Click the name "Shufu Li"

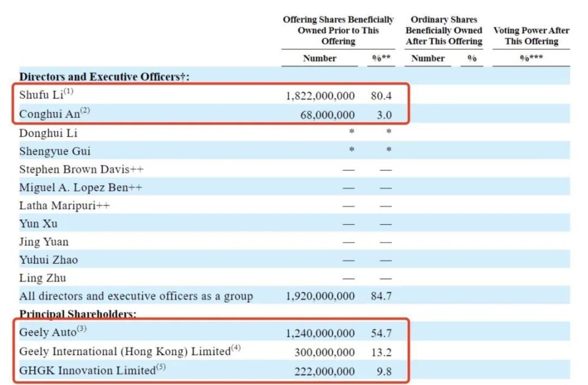tap(41, 95)
